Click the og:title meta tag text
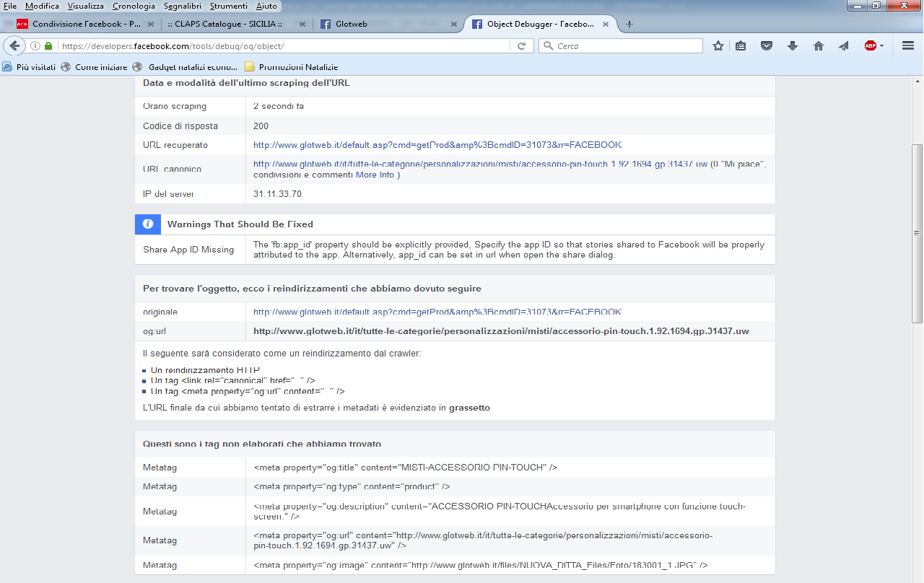This screenshot has height=583, width=924. coord(406,468)
